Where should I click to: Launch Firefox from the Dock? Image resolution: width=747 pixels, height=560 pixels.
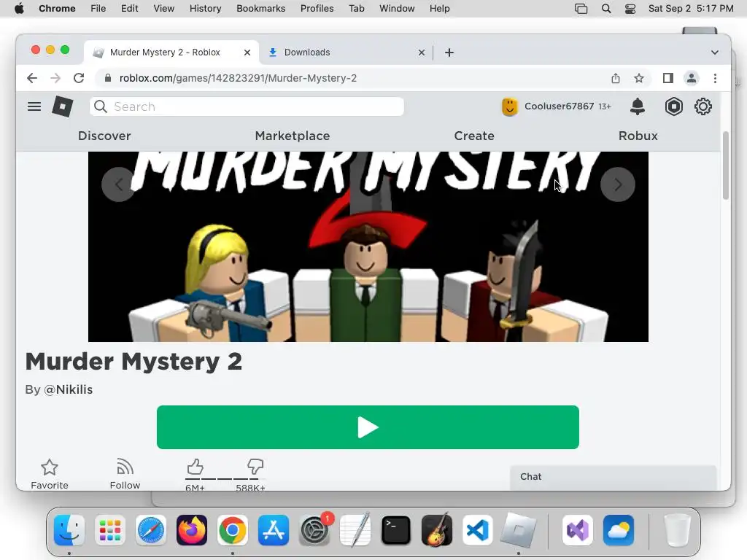coord(192,530)
